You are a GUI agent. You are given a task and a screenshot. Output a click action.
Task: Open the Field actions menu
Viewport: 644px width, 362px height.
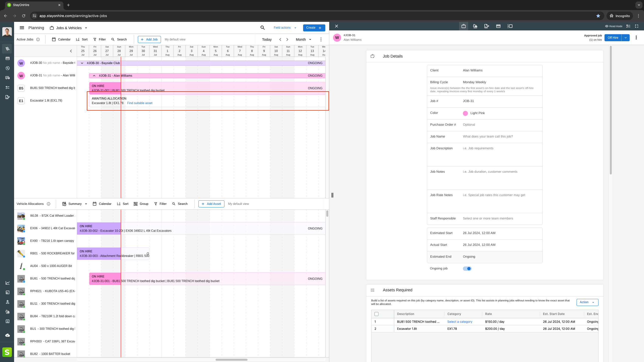click(285, 28)
